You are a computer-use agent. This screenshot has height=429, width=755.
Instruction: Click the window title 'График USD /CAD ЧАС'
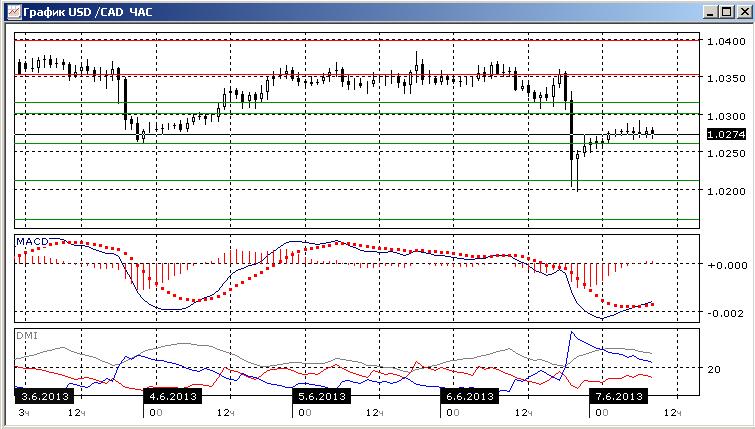point(88,12)
